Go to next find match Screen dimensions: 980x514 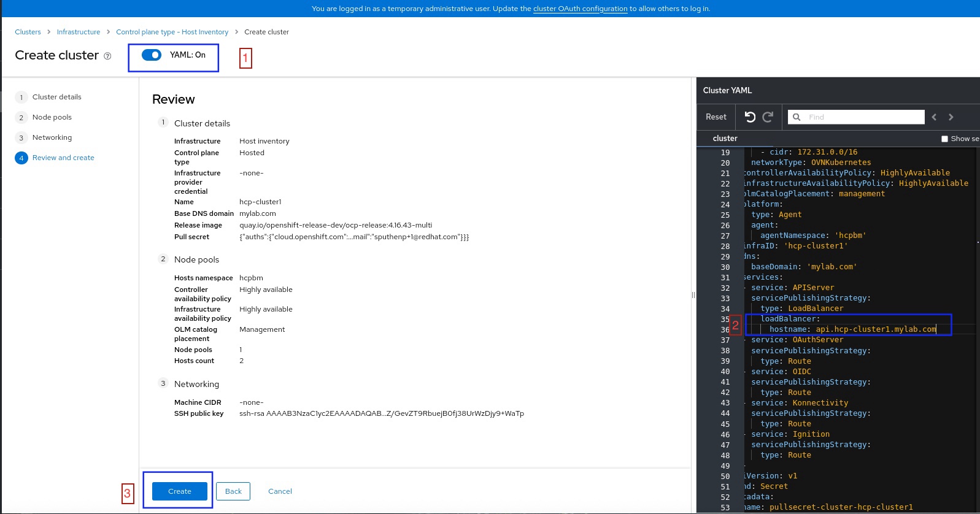pyautogui.click(x=951, y=117)
